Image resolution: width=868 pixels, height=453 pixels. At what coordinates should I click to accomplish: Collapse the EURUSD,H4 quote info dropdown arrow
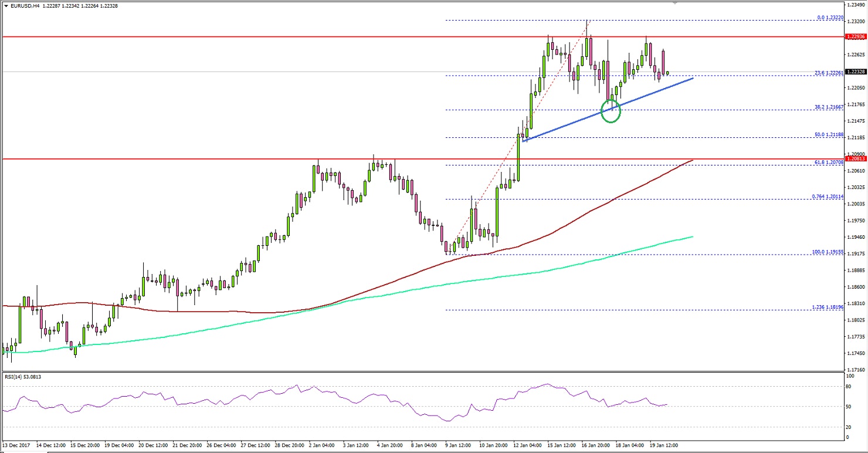(x=6, y=5)
